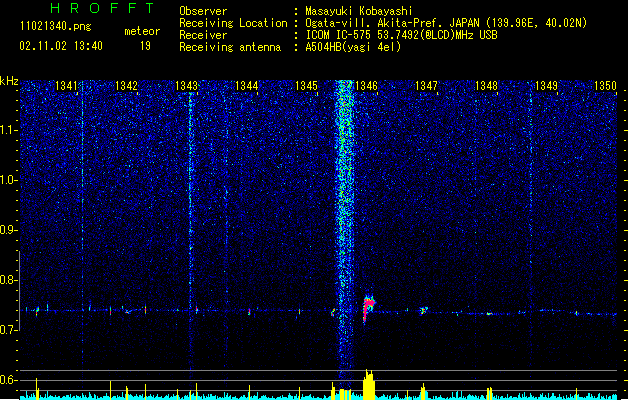Click the 1344 time marker
Image resolution: width=629 pixels, height=400 pixels.
(x=246, y=86)
